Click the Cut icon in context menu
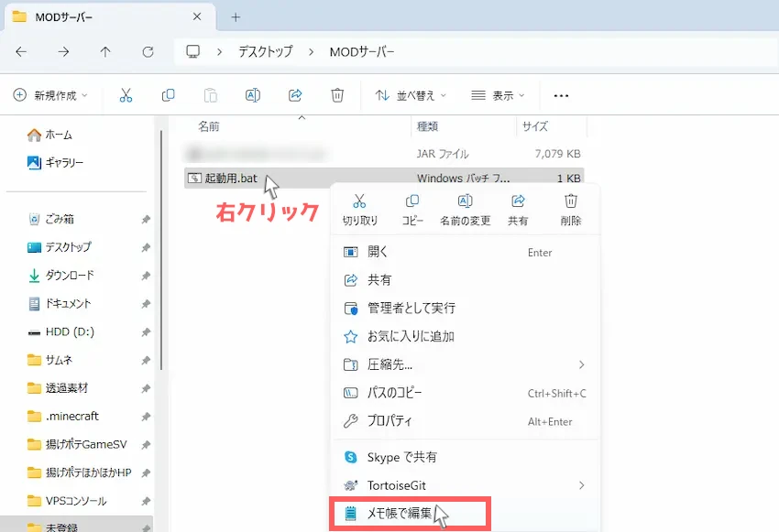 (x=359, y=202)
